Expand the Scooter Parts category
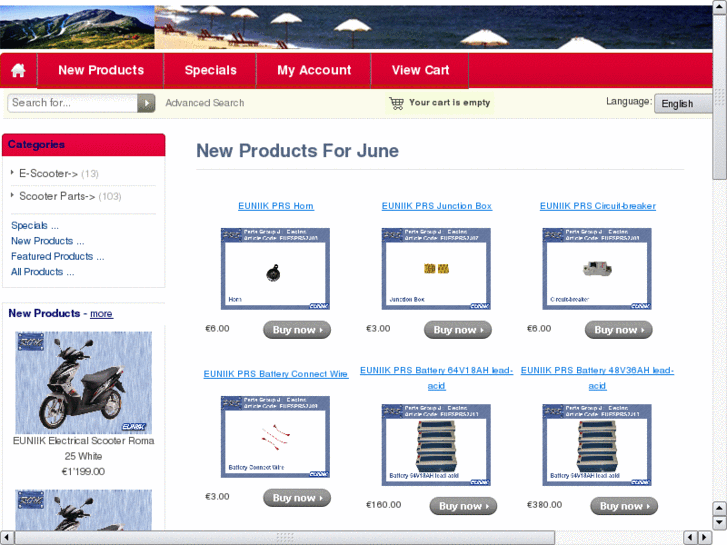This screenshot has height=545, width=727. [x=57, y=196]
